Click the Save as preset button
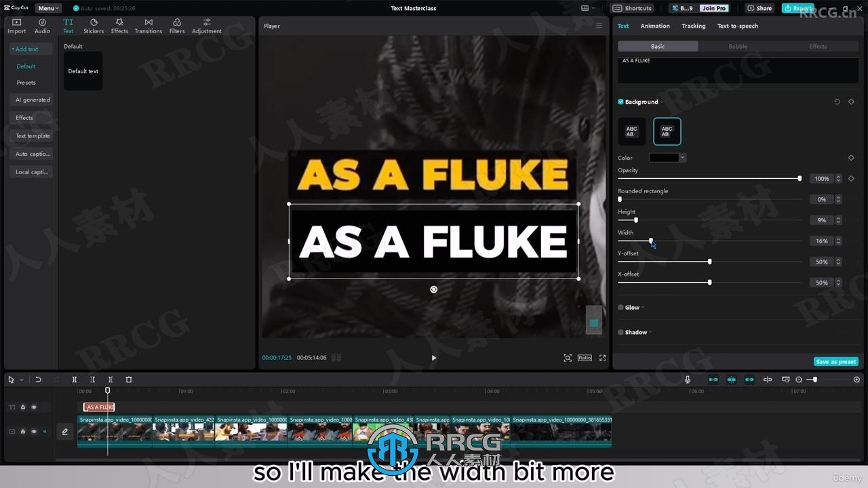 [835, 362]
